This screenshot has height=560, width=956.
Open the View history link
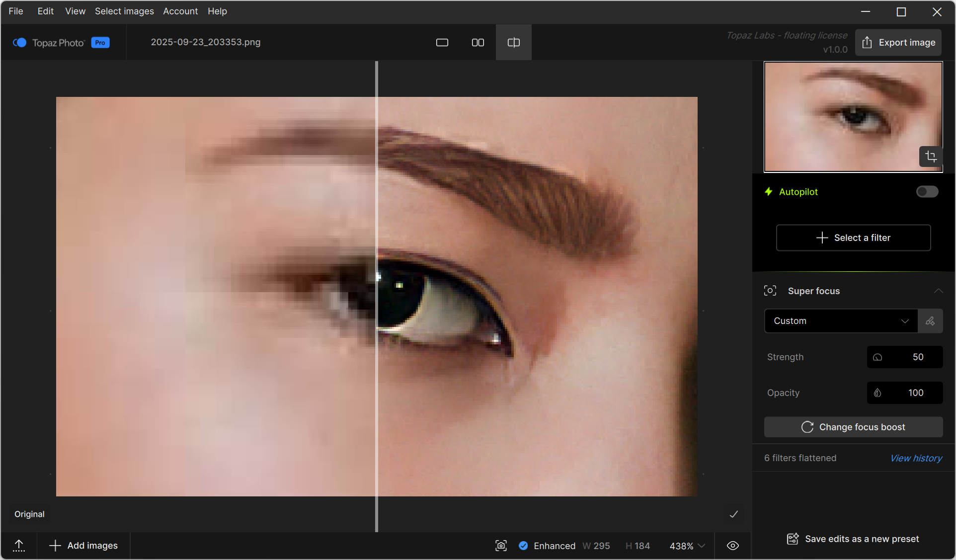[x=916, y=458]
